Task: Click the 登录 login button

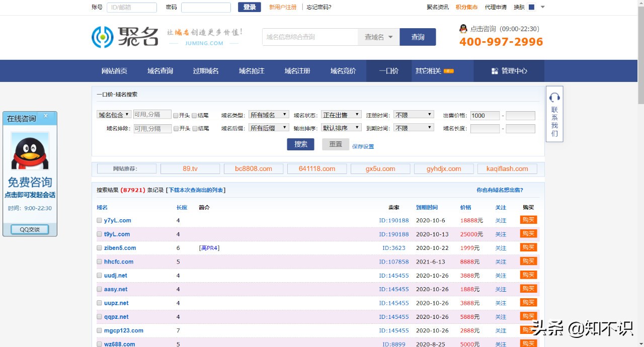Action: [x=249, y=7]
